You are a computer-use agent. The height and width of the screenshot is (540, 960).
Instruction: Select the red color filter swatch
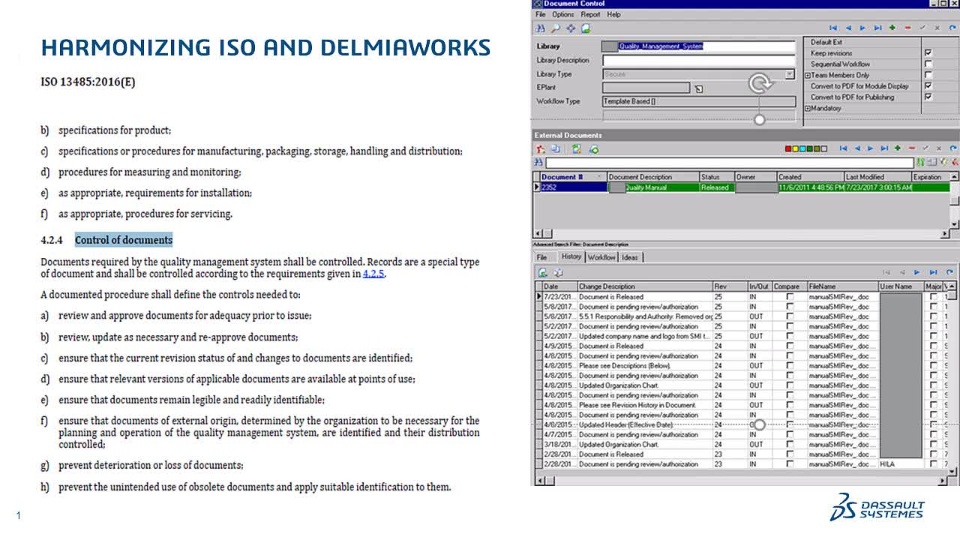click(x=788, y=149)
